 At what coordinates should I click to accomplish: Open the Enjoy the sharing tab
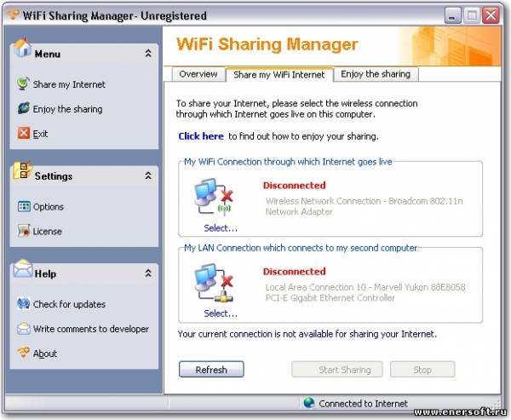click(376, 74)
